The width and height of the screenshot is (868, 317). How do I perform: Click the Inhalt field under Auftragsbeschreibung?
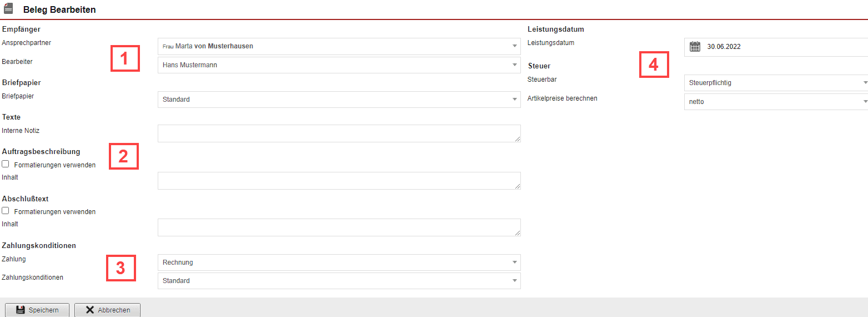tap(338, 181)
